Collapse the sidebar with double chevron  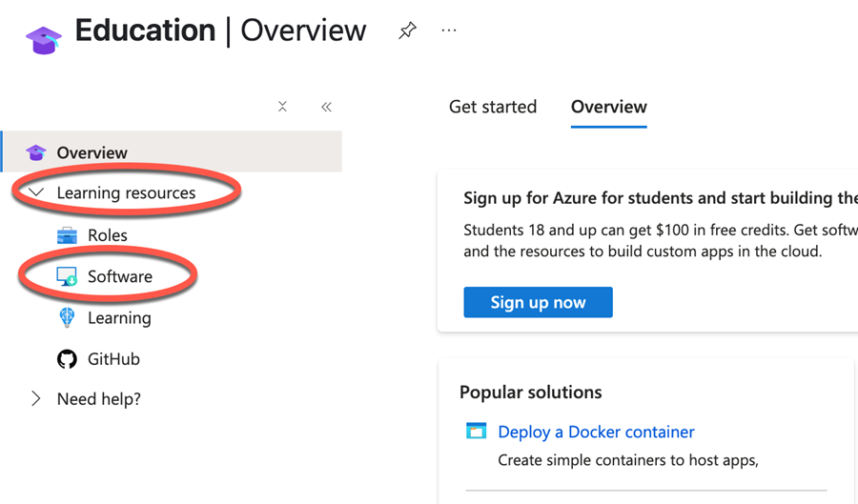pyautogui.click(x=327, y=107)
